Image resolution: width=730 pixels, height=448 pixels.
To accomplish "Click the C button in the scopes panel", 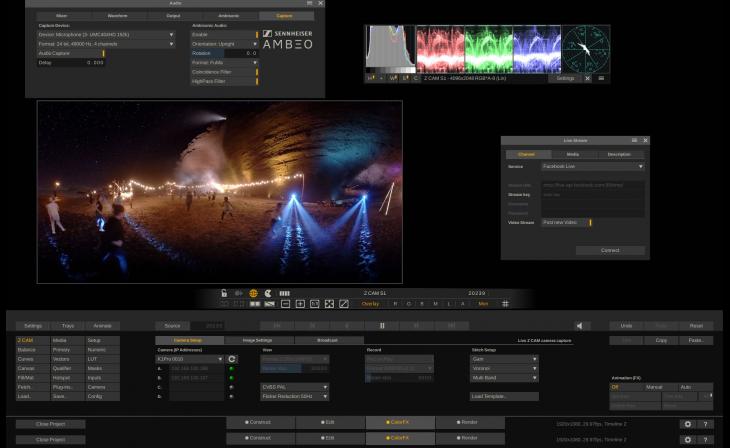I will (416, 78).
